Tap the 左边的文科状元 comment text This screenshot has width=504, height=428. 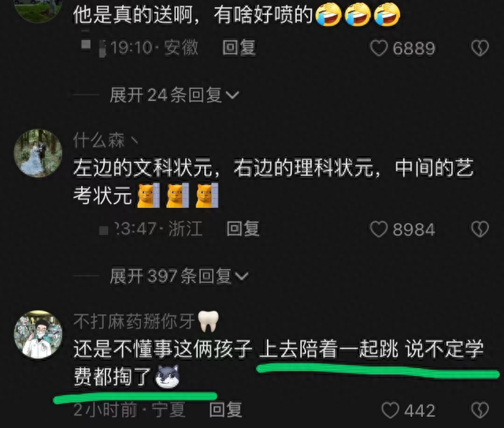273,182
